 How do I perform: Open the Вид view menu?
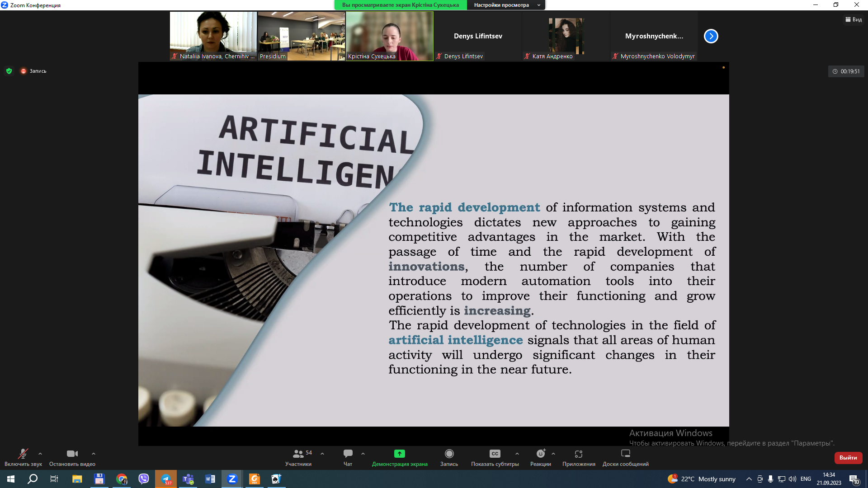tap(854, 19)
